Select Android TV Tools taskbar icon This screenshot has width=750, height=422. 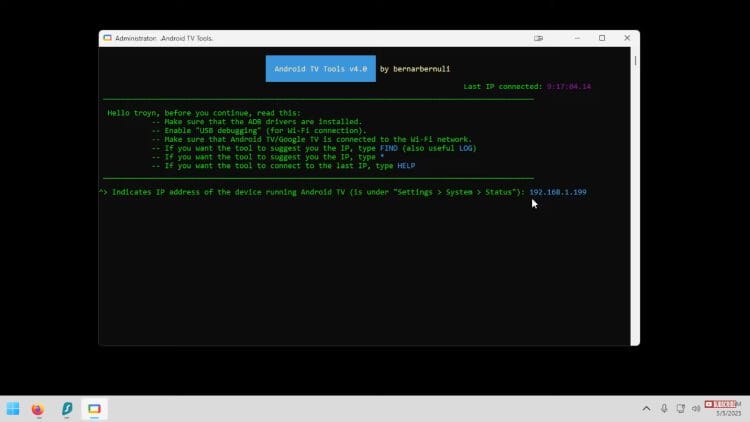tap(94, 409)
